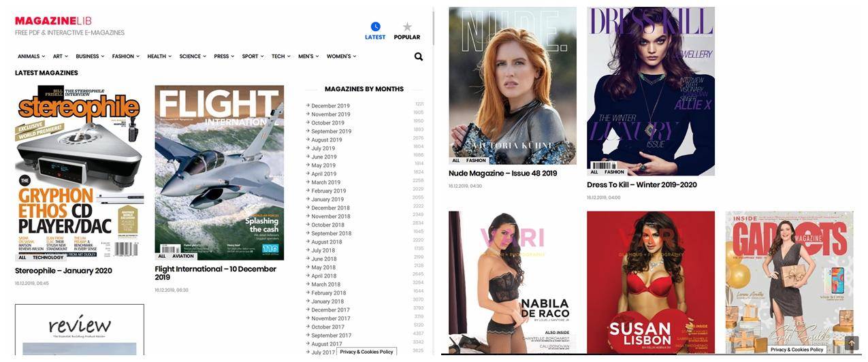Open the Men's menu
Screen dimensions: 868x362
click(308, 56)
